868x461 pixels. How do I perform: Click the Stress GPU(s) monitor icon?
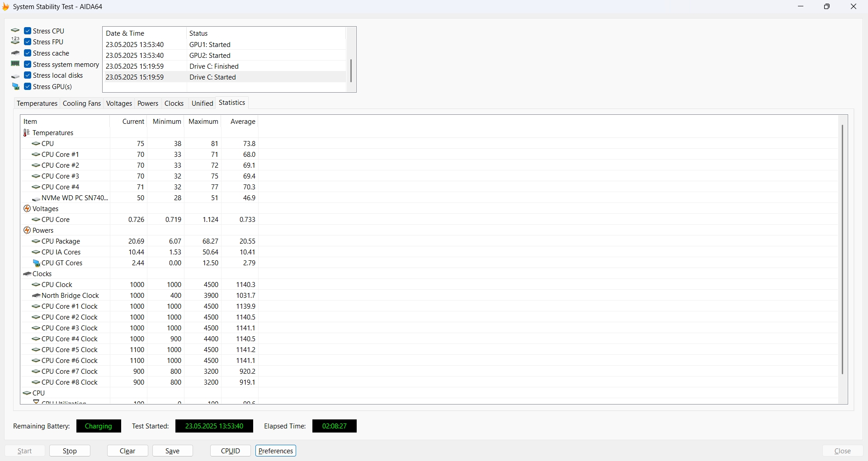16,87
